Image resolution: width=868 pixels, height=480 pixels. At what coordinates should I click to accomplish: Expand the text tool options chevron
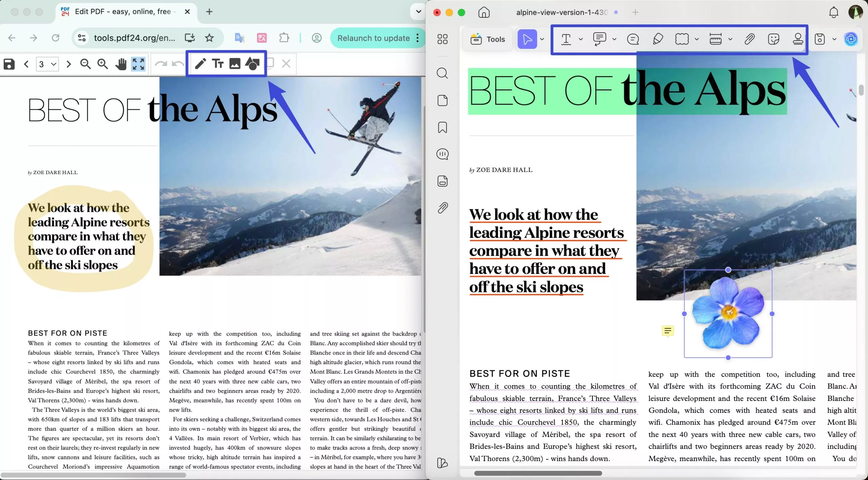tap(580, 39)
